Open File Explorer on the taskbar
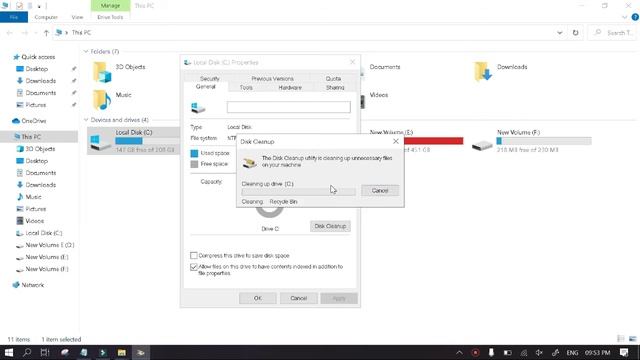 click(122, 352)
